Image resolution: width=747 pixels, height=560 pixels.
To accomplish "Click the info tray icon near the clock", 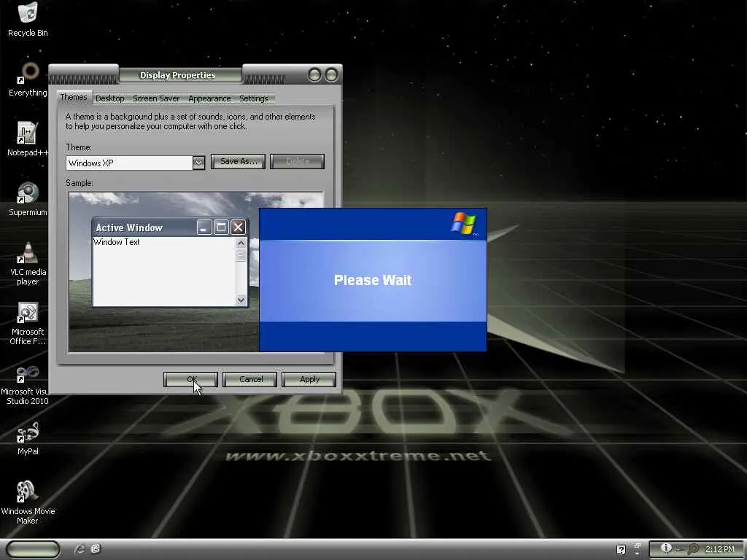I will (x=666, y=548).
